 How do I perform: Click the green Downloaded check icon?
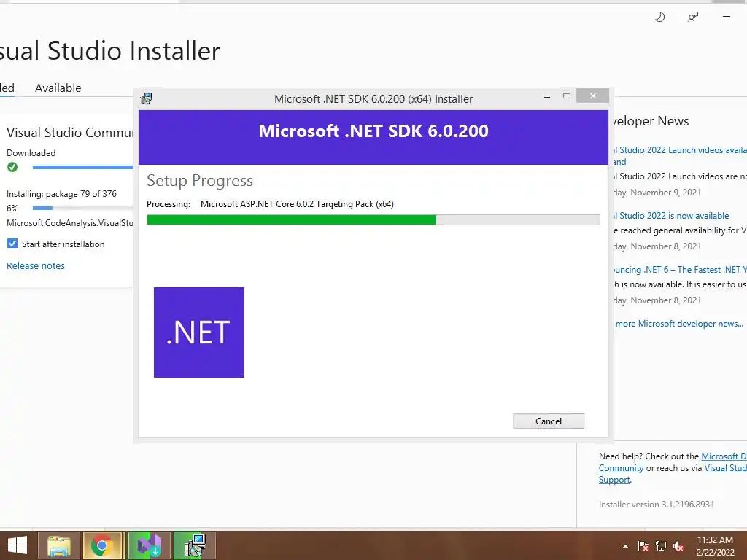tap(12, 167)
